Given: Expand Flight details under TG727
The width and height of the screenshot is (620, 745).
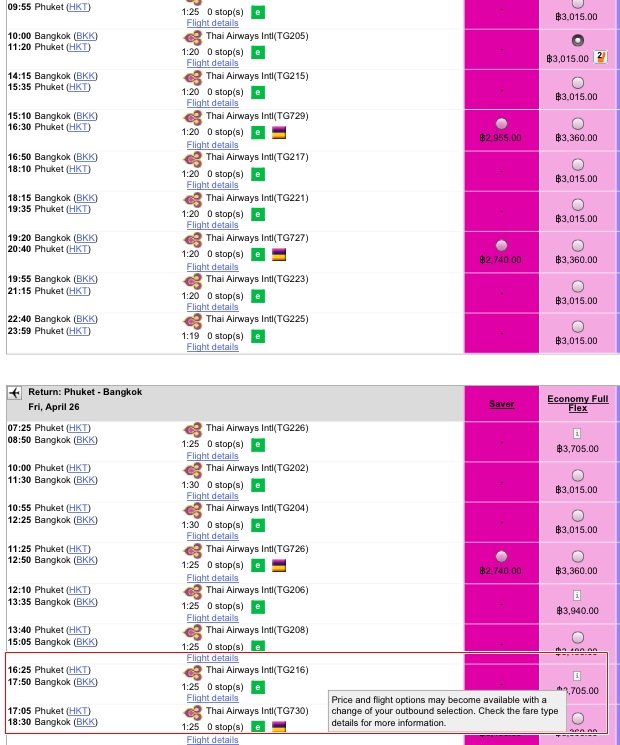Looking at the screenshot, I should coord(212,267).
